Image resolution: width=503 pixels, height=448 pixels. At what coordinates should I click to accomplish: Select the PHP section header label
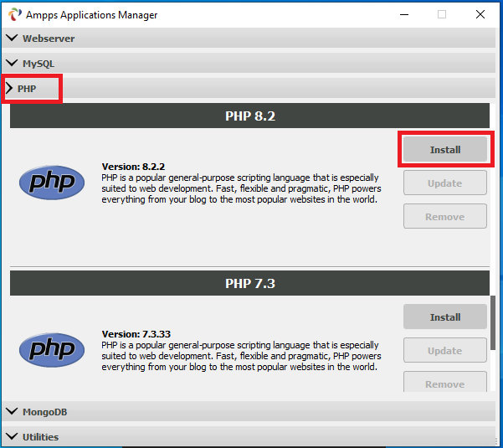(x=27, y=89)
